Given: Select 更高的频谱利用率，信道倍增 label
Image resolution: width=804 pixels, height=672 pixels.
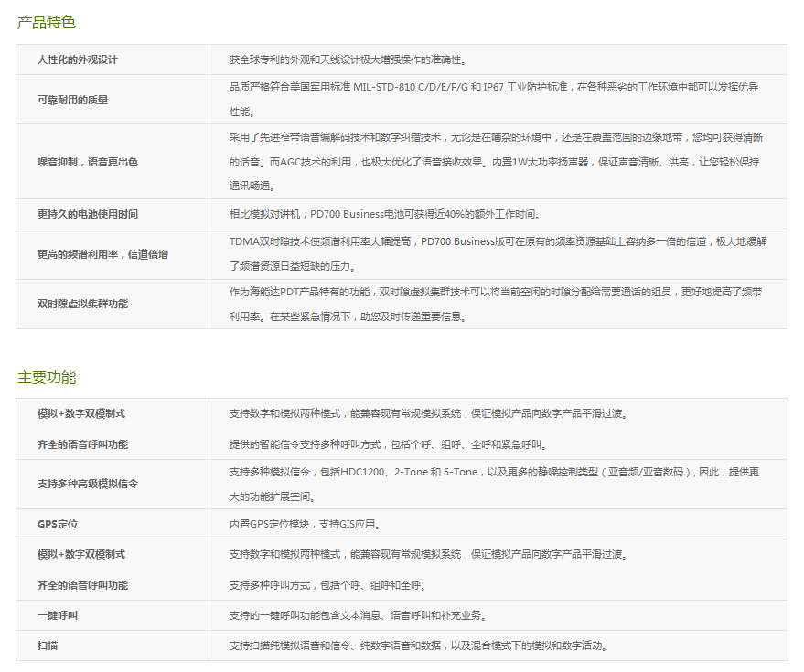Looking at the screenshot, I should [x=102, y=254].
